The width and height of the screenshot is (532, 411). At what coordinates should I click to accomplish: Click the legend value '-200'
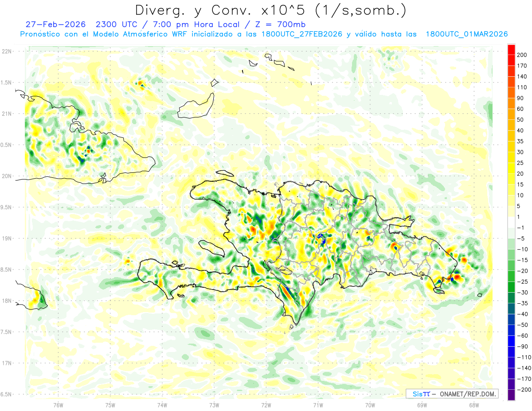[524, 389]
